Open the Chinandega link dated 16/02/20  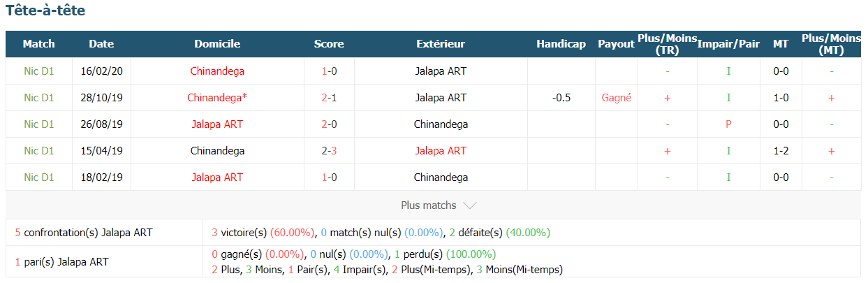[217, 71]
